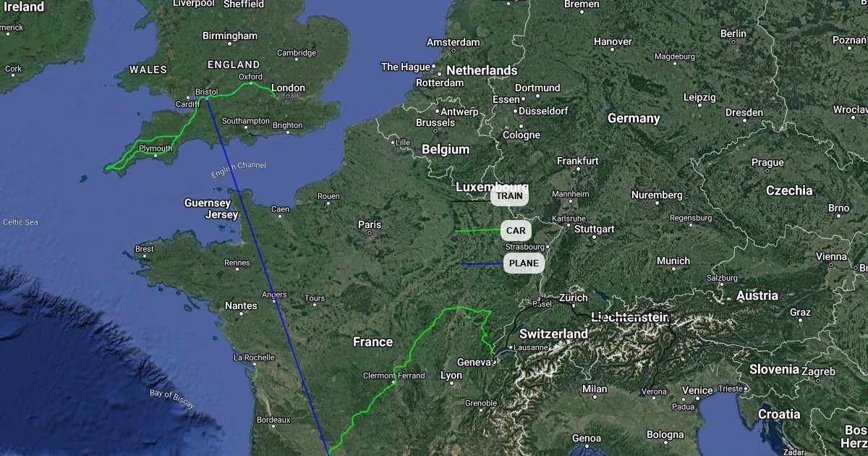
Task: Click the Geneva city label
Action: (x=475, y=362)
